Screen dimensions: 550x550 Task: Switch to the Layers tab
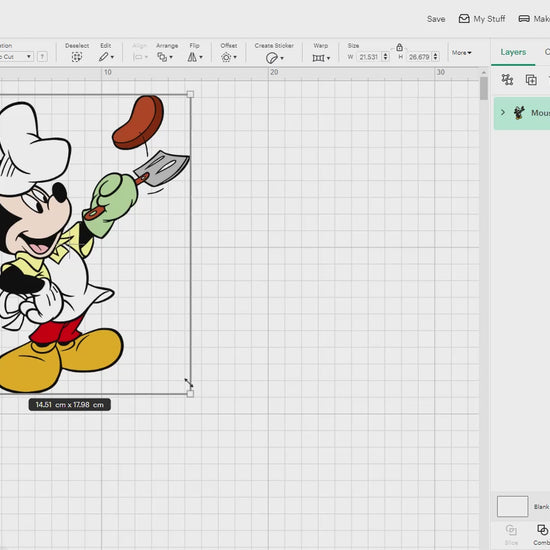(513, 52)
